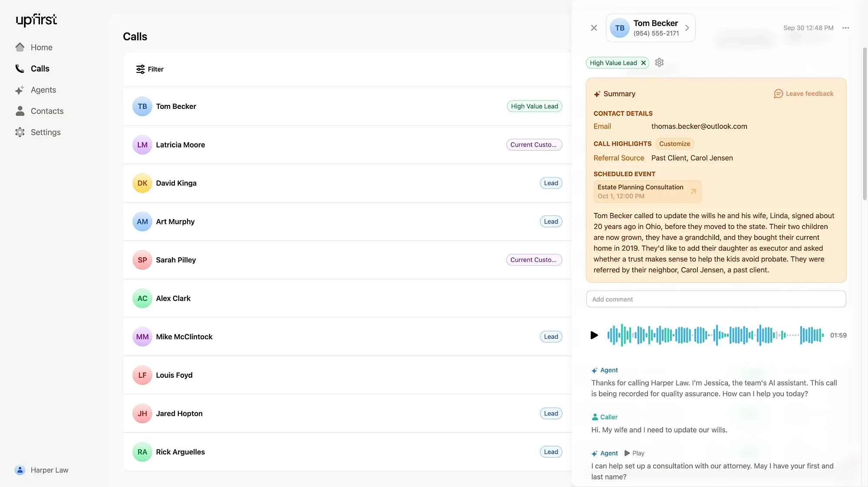Click High Value Lead tag on Tom Becker row
This screenshot has height=487, width=868.
coord(534,106)
